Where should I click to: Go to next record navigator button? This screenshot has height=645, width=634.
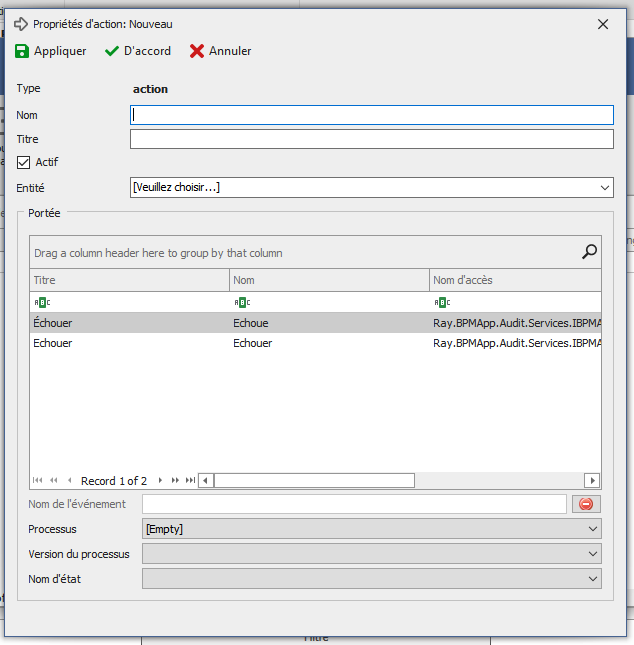(x=160, y=480)
